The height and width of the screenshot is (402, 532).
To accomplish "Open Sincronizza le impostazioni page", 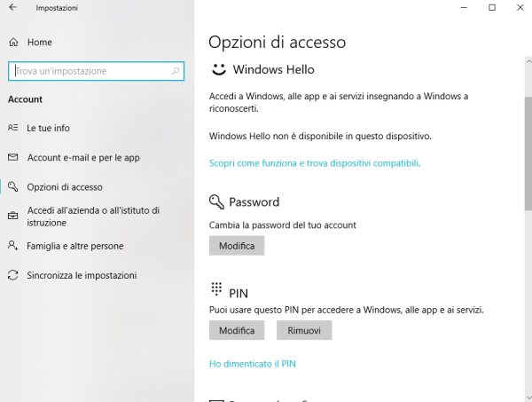I will (82, 275).
